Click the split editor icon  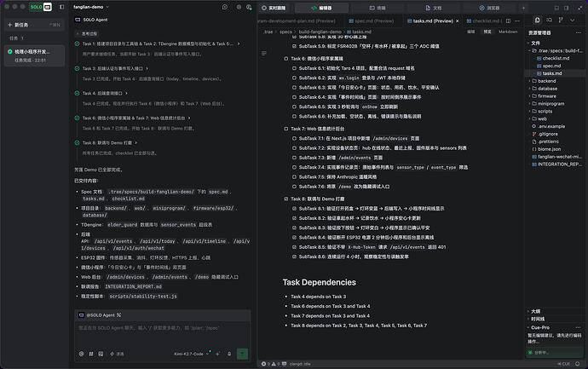tap(508, 21)
